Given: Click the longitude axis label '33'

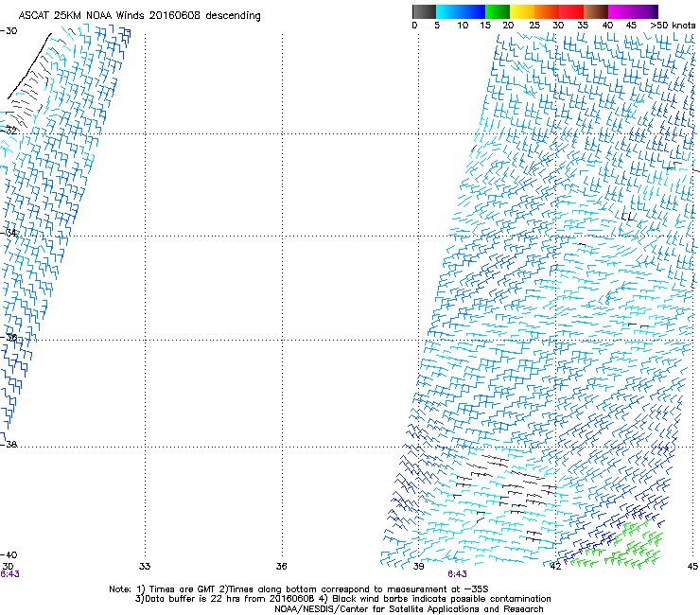Looking at the screenshot, I should [x=145, y=567].
